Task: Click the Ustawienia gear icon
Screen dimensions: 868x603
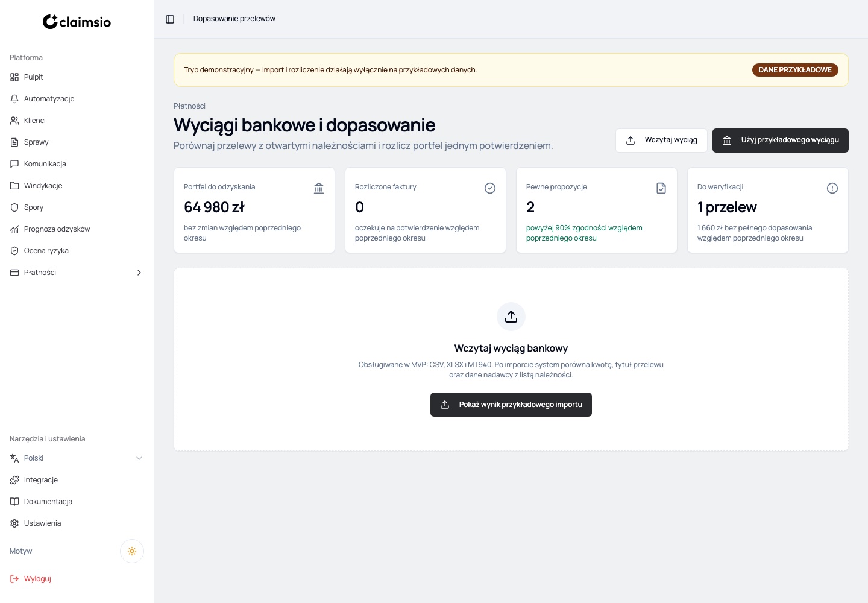Action: (14, 523)
